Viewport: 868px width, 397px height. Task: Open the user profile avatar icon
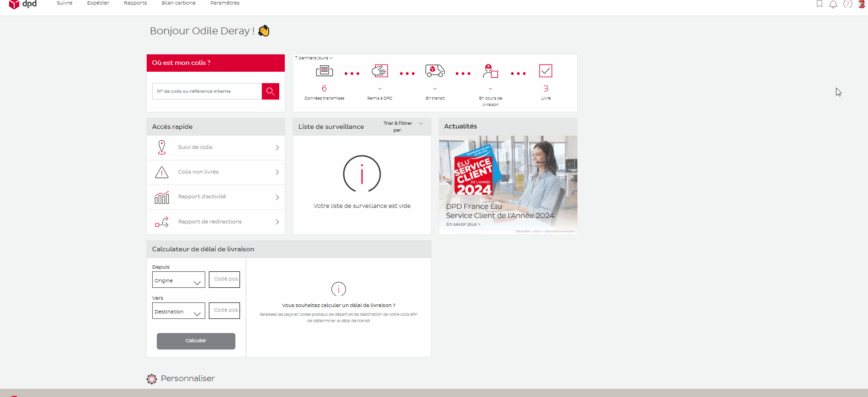click(862, 4)
